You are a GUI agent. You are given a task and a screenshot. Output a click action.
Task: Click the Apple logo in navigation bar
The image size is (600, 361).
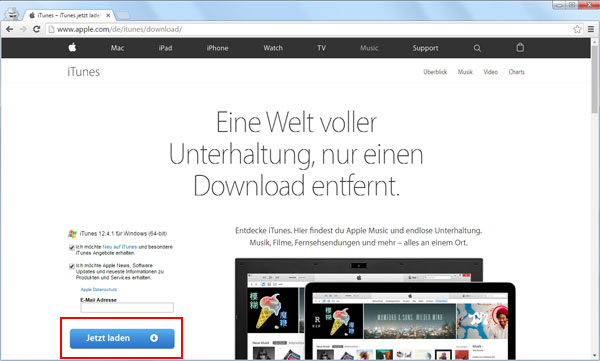(x=72, y=47)
